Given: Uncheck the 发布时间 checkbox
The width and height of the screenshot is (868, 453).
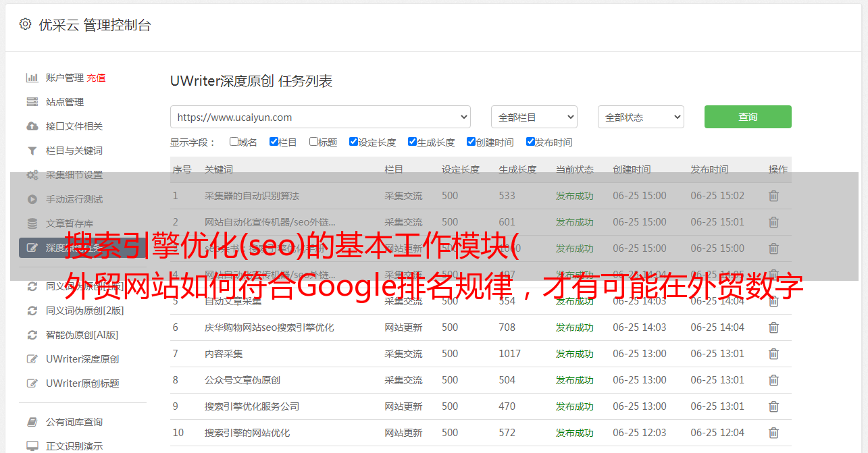Looking at the screenshot, I should [530, 142].
